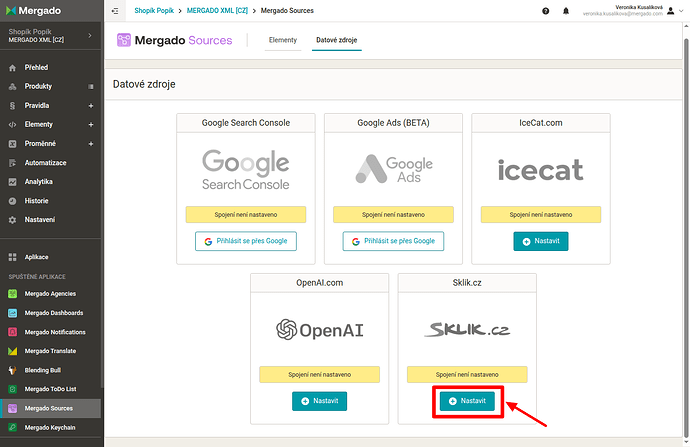Open Nastavení menu item
Screen dimensions: 690x447
coord(40,220)
